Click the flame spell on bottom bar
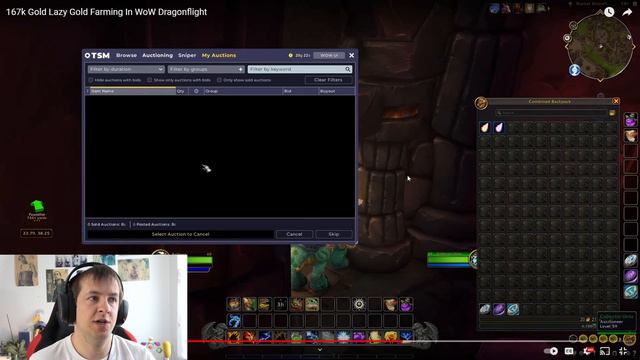Screen dimensions: 640x360 pyautogui.click(x=234, y=336)
